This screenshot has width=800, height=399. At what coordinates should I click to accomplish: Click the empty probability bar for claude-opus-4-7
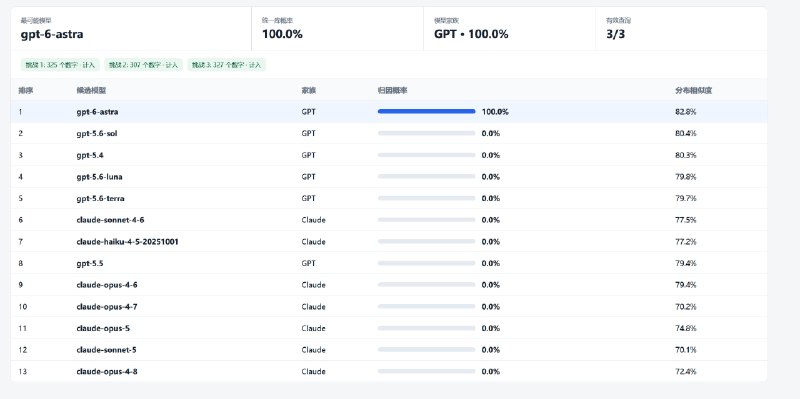[x=427, y=307]
